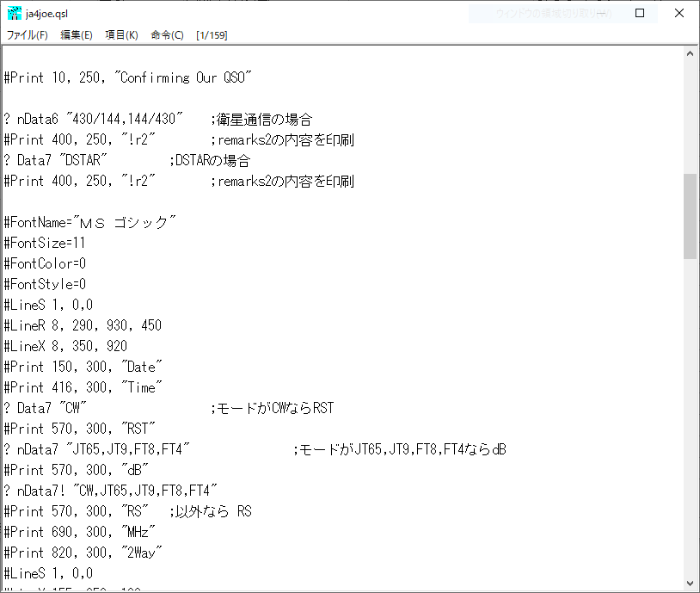Click the #Print 416, 300, "Time" line
Viewport: 700px width, 593px height.
(x=83, y=387)
